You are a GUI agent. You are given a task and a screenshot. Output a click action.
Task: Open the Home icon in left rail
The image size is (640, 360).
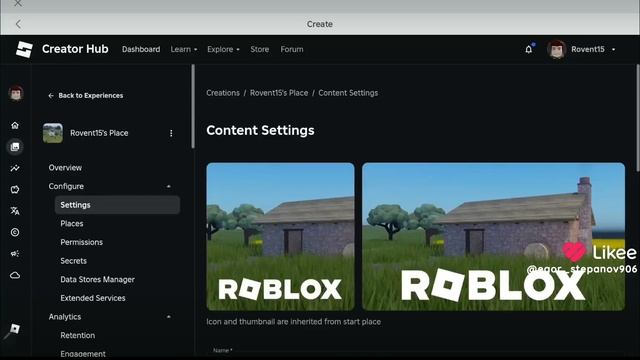[x=15, y=125]
